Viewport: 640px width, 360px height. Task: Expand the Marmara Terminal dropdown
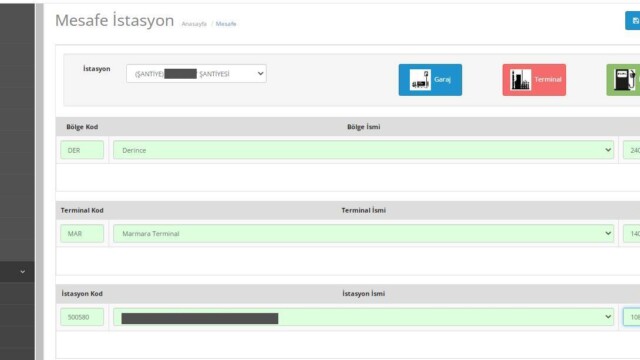363,233
